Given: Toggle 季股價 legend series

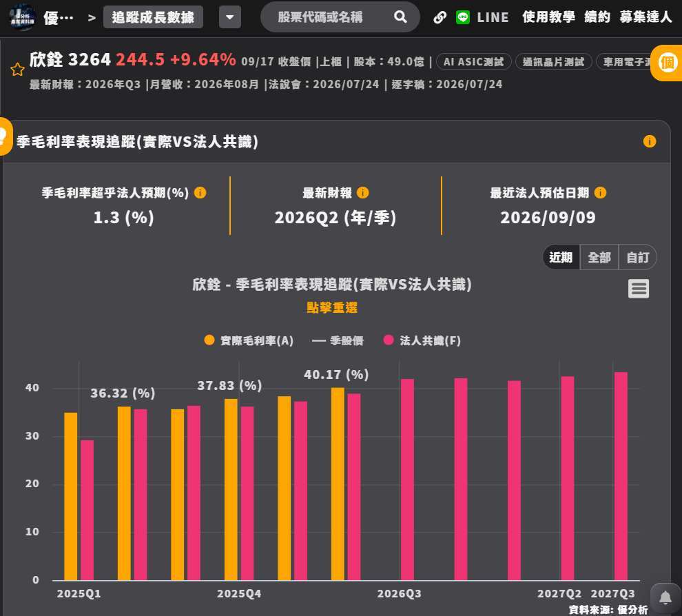Looking at the screenshot, I should [338, 340].
